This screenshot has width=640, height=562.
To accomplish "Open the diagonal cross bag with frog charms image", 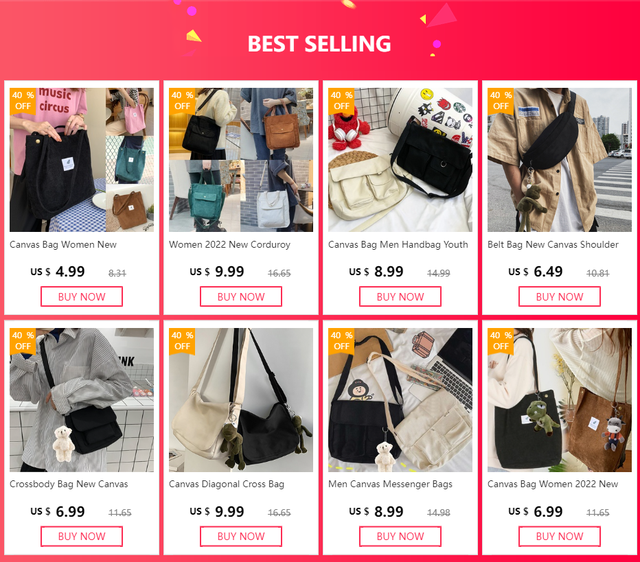I will pos(241,400).
